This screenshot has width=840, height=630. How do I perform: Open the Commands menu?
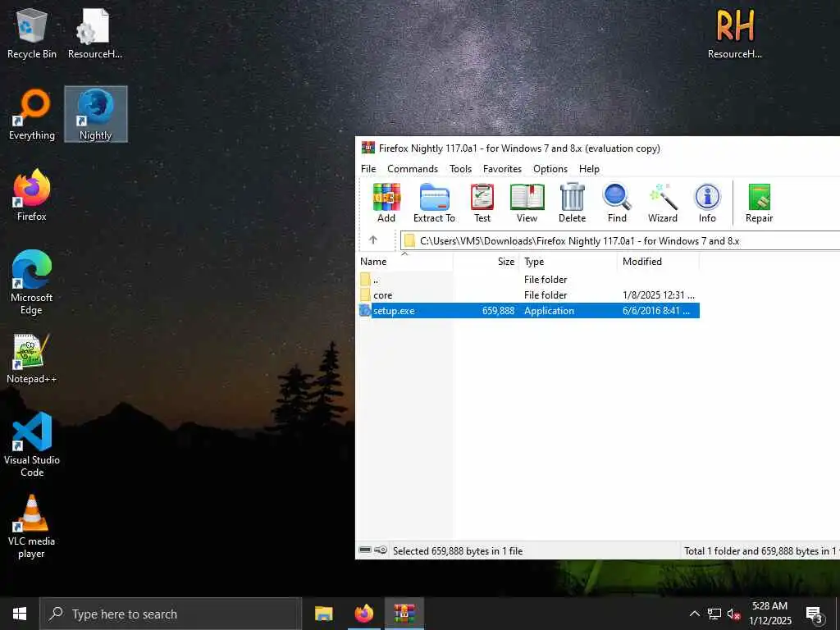(413, 169)
